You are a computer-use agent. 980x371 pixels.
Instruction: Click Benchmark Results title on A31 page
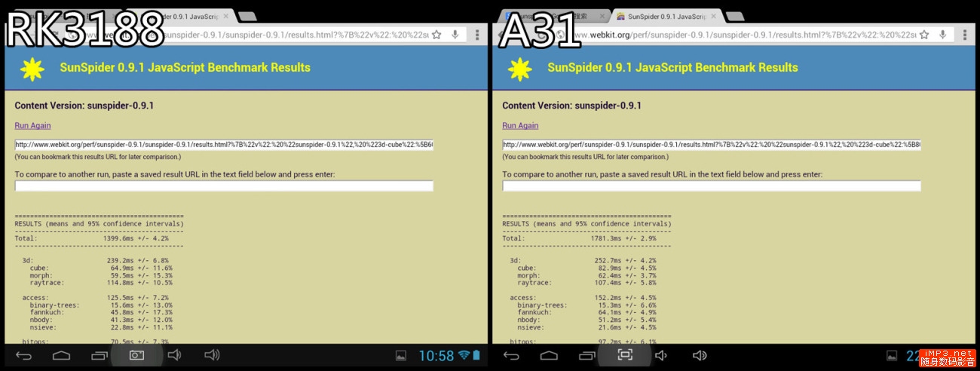[672, 68]
